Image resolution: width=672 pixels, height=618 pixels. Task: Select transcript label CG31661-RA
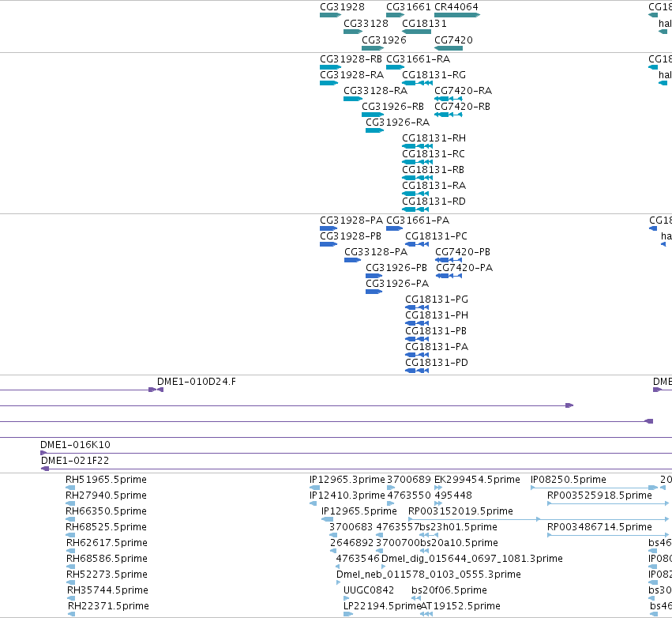point(419,59)
